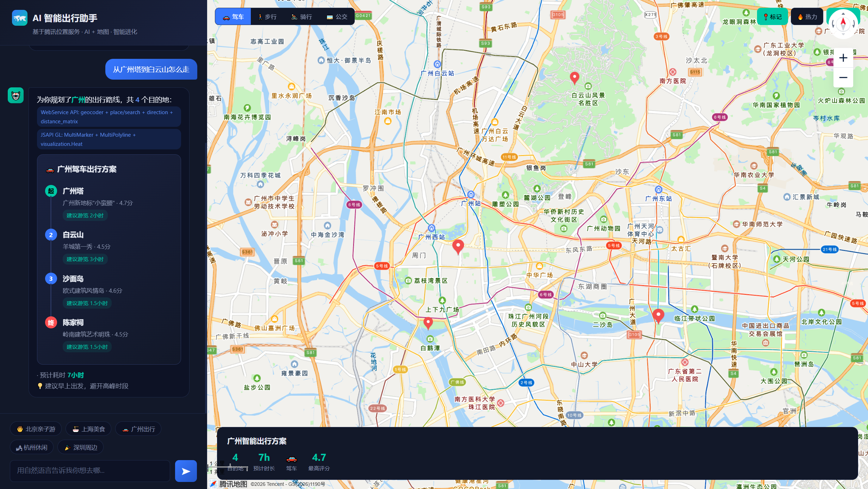Click the 中山大学 map label

click(x=584, y=364)
